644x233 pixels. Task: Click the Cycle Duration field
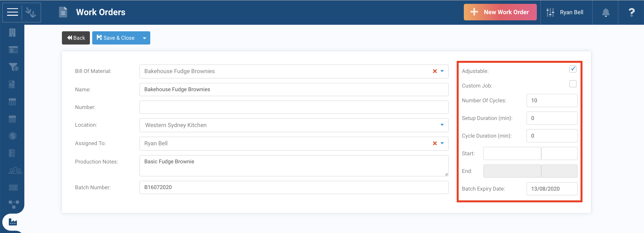(552, 136)
